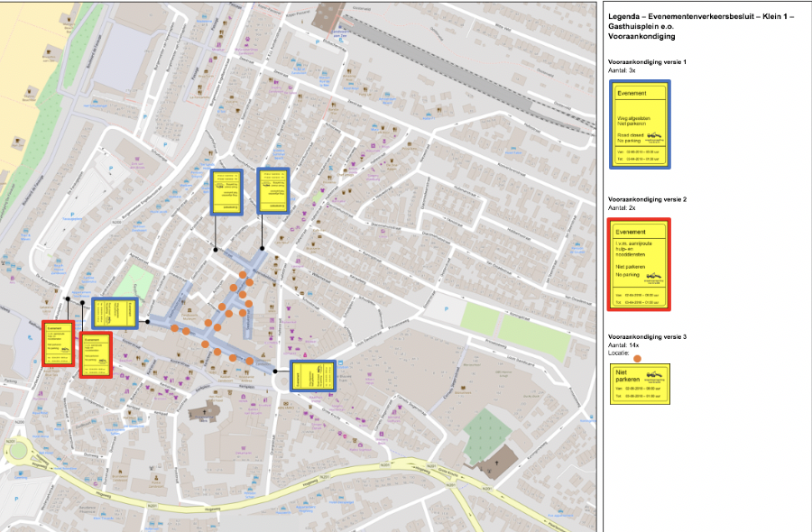Select the red-bordered sign right of the leftmost one

tap(95, 354)
